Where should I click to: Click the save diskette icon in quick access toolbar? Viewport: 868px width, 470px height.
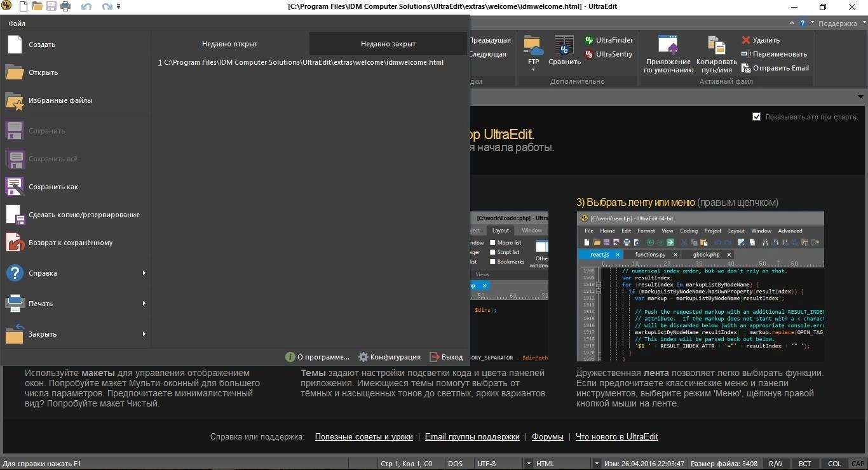51,6
